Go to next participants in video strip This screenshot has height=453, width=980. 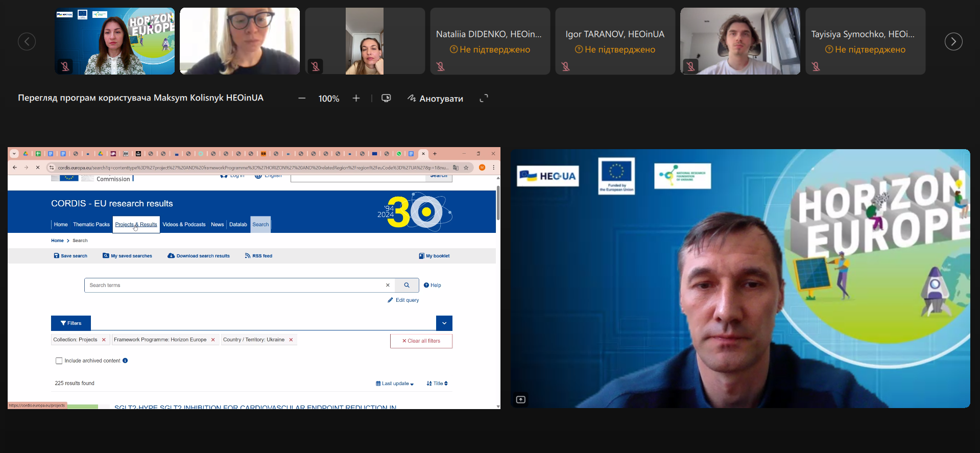click(x=953, y=41)
